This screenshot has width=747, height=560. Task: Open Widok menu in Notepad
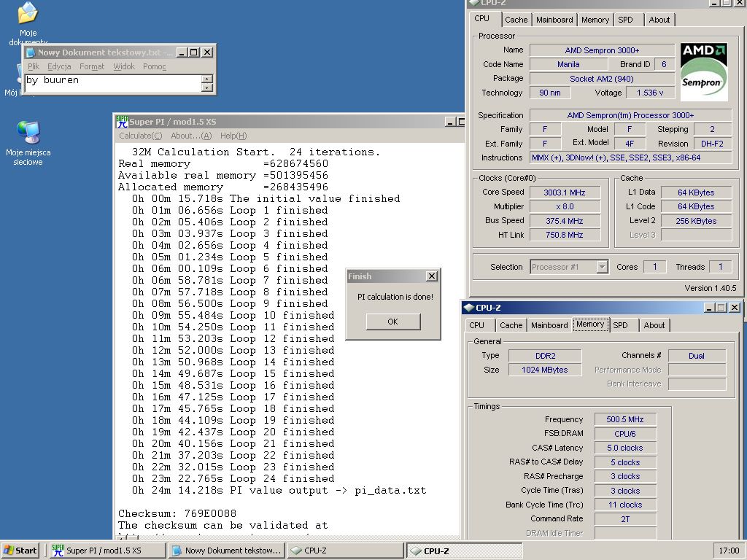[x=124, y=66]
